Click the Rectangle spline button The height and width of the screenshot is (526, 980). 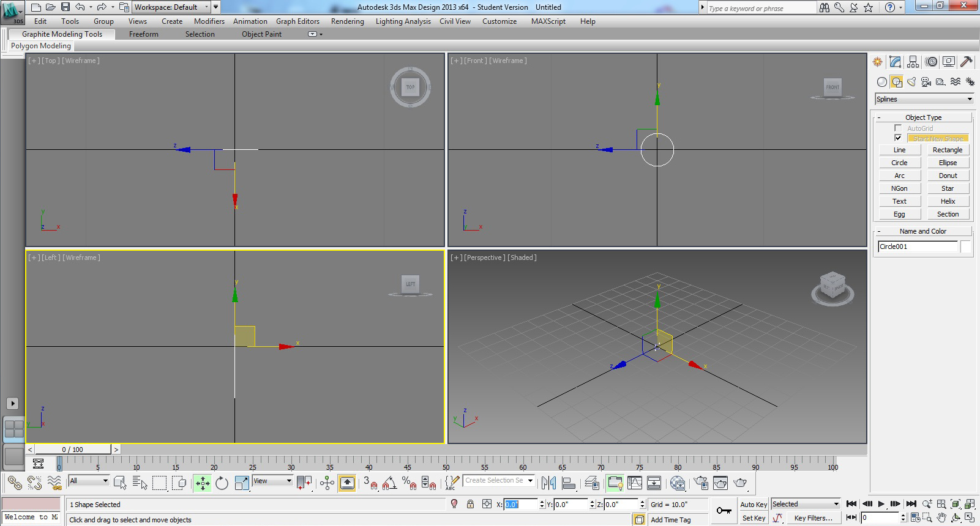coord(948,150)
